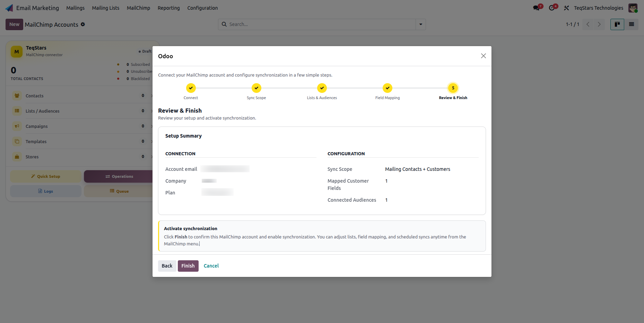Click the Stores row label

[32, 157]
